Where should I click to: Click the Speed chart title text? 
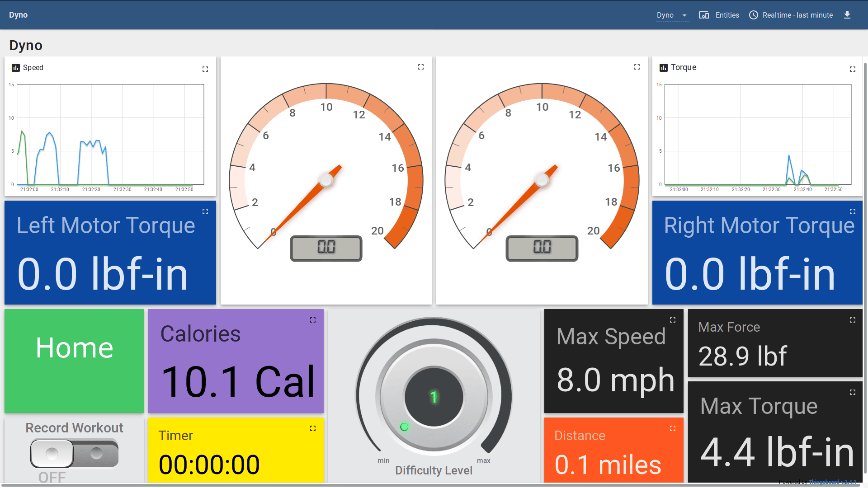(x=33, y=68)
